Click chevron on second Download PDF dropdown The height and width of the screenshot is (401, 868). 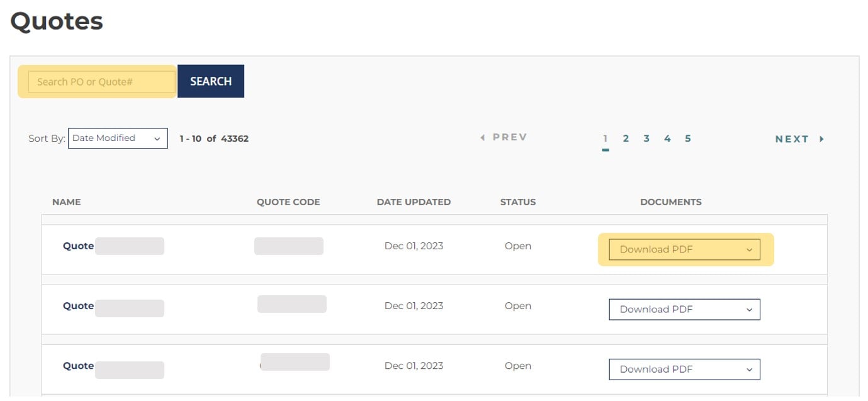749,310
